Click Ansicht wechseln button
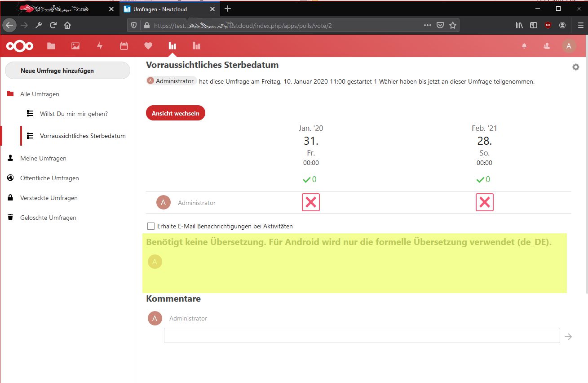588x383 pixels. 176,113
